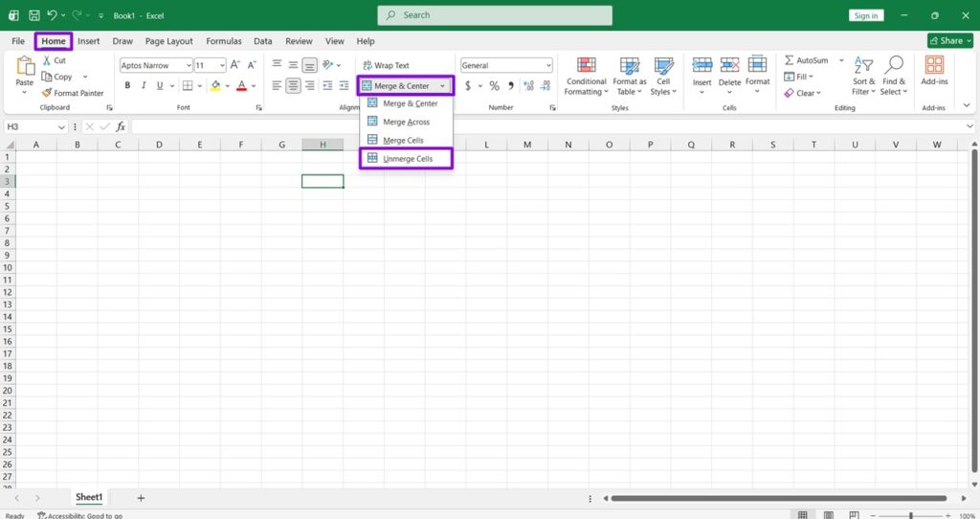
Task: Open Cell Styles gallery
Action: (663, 77)
